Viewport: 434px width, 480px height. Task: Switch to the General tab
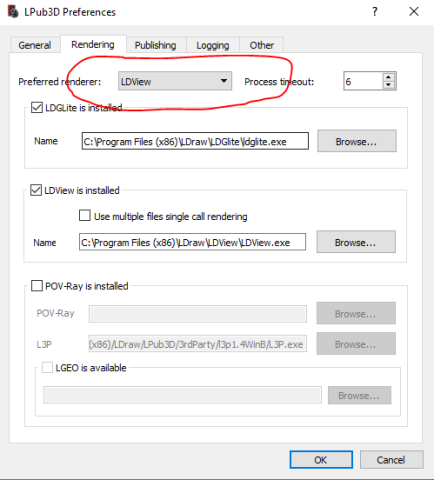tap(35, 45)
